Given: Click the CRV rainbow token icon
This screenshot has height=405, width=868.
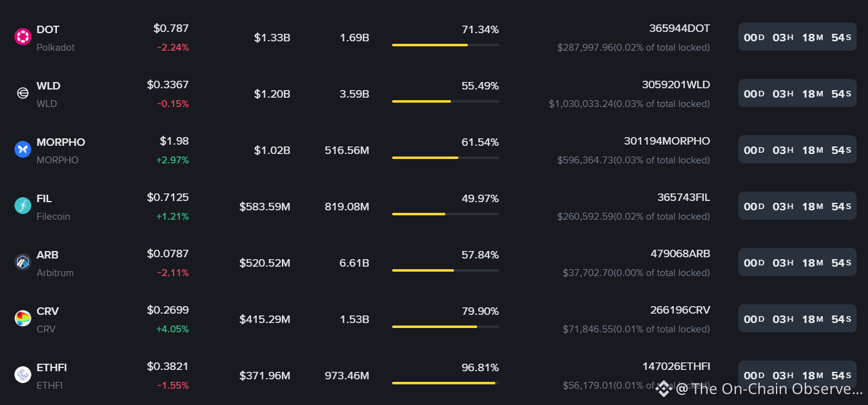Looking at the screenshot, I should point(23,319).
